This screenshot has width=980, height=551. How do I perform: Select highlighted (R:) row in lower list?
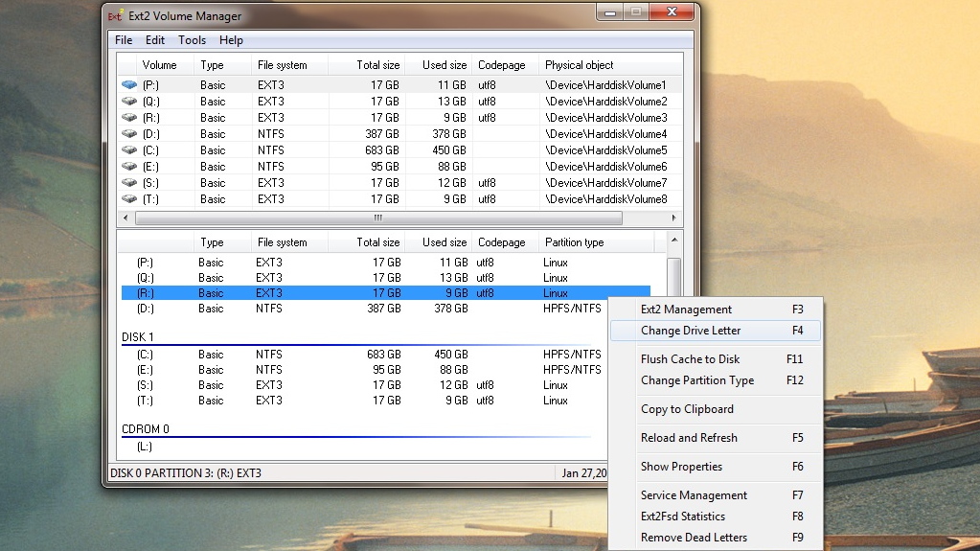[386, 292]
